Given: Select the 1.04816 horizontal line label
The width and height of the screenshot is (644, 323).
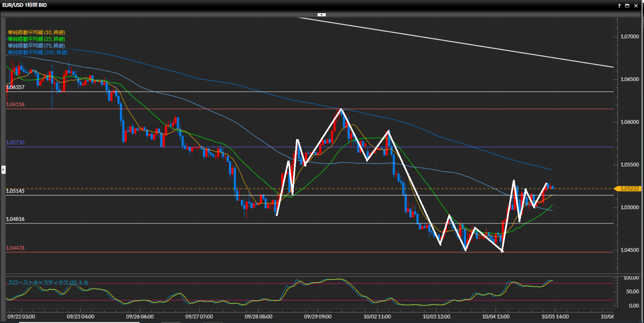Looking at the screenshot, I should (x=15, y=219).
